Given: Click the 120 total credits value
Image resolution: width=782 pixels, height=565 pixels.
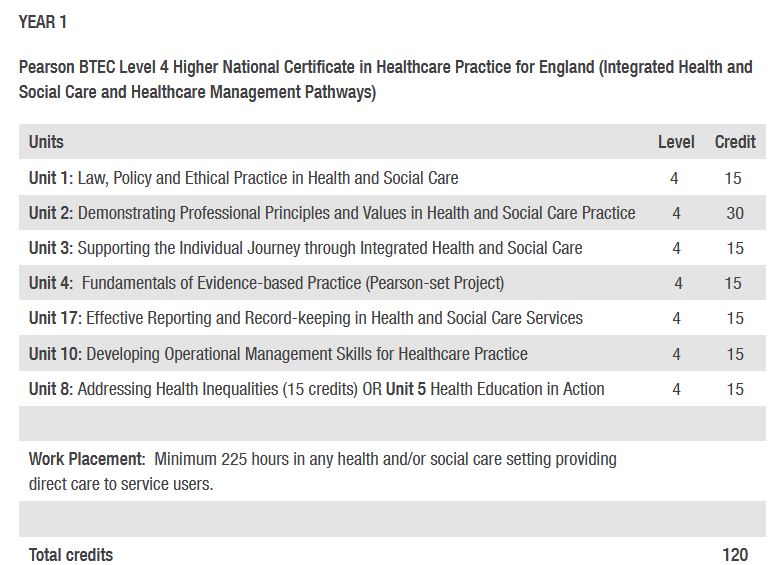Looking at the screenshot, I should pyautogui.click(x=735, y=555).
